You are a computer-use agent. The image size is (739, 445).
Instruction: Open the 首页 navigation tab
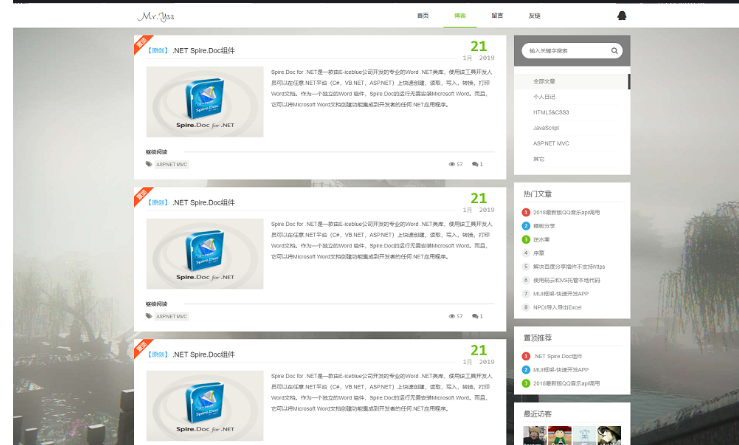point(423,16)
